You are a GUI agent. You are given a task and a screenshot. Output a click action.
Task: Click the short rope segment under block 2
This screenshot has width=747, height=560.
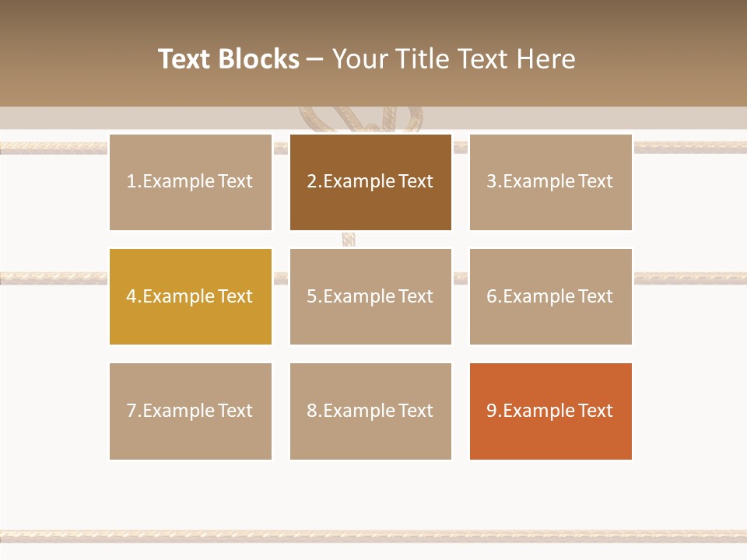[x=349, y=240]
